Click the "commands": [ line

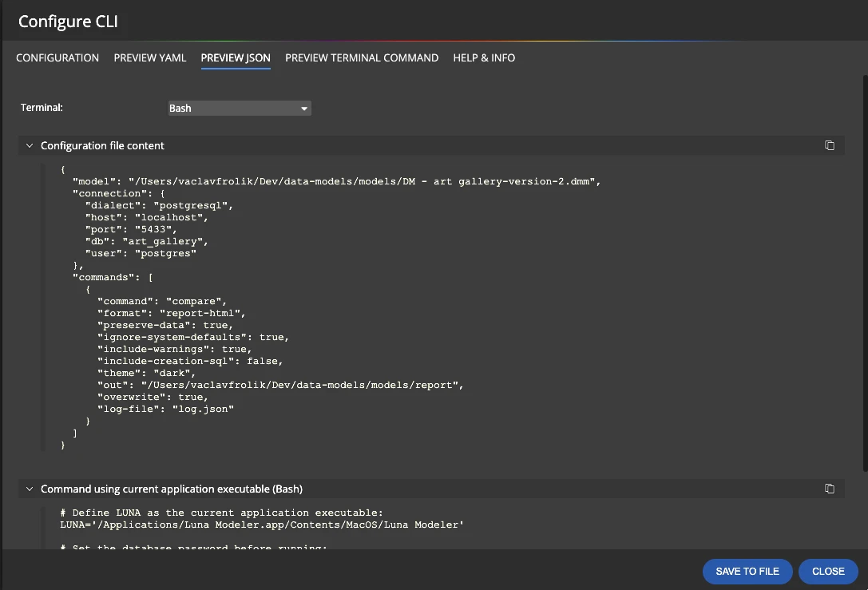click(x=113, y=277)
